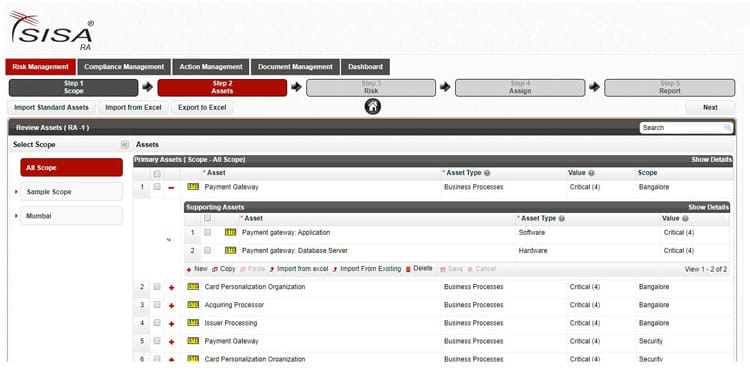The height and width of the screenshot is (384, 750).
Task: Go to Step 1 Scope
Action: (74, 88)
